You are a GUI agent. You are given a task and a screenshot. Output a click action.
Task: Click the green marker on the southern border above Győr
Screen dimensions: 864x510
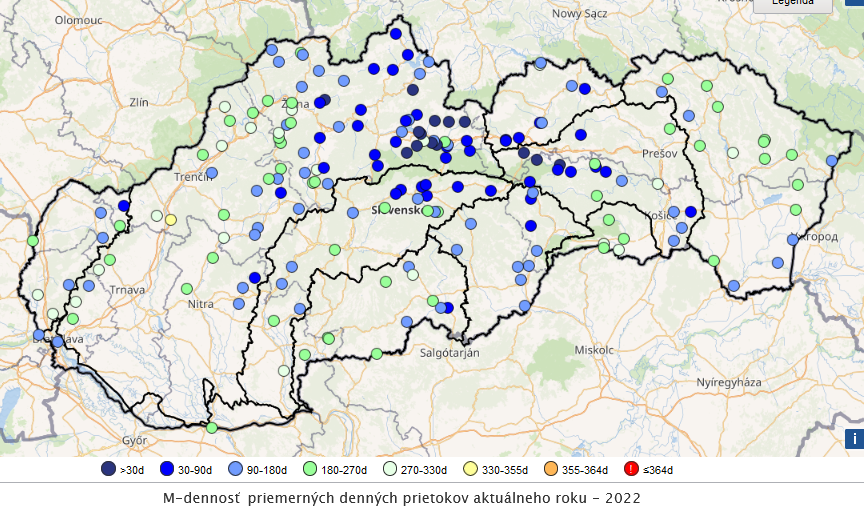pyautogui.click(x=212, y=428)
